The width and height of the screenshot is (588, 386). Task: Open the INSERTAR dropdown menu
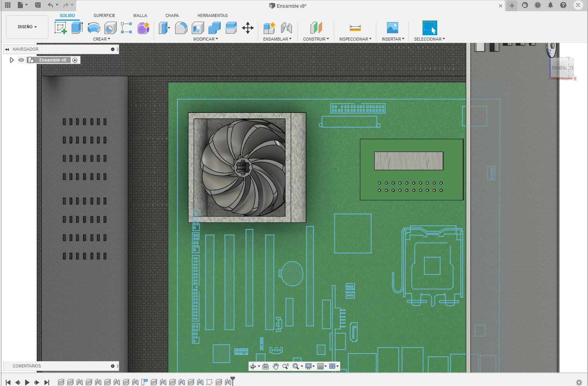coord(393,39)
